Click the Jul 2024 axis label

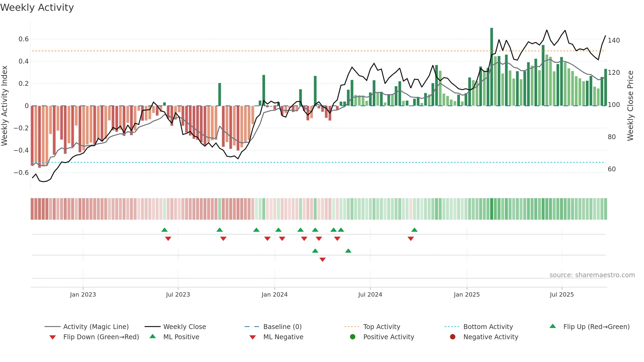coord(370,294)
